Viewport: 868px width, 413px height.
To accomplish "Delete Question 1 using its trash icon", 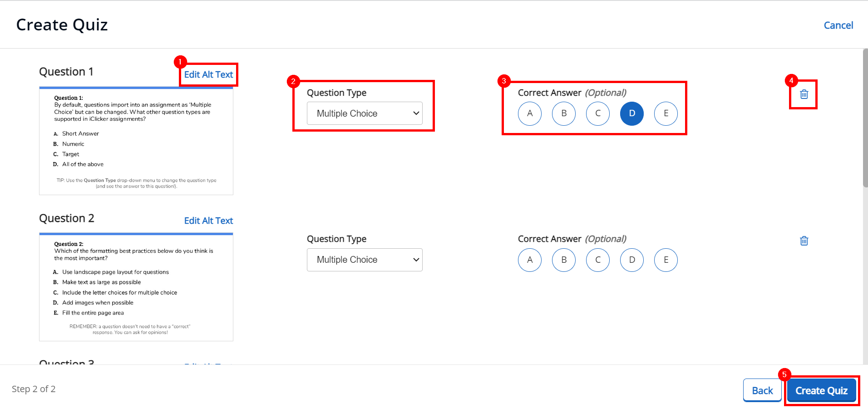I will pyautogui.click(x=804, y=94).
